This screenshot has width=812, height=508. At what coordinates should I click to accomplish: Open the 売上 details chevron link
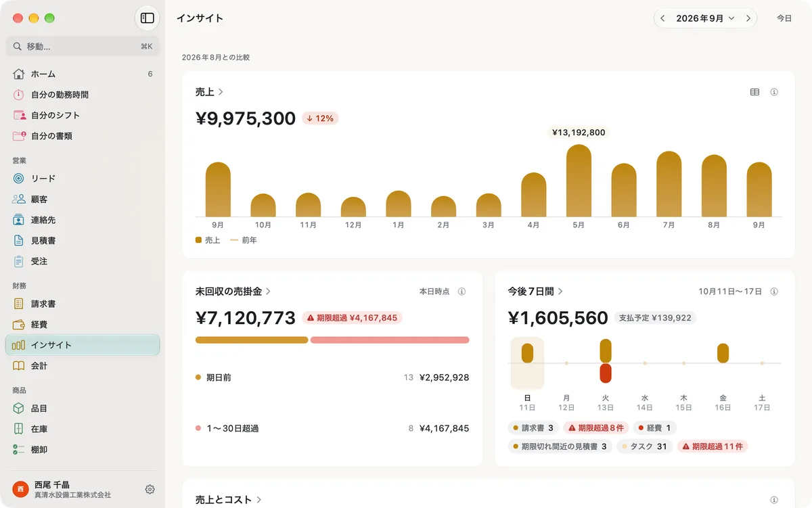210,92
